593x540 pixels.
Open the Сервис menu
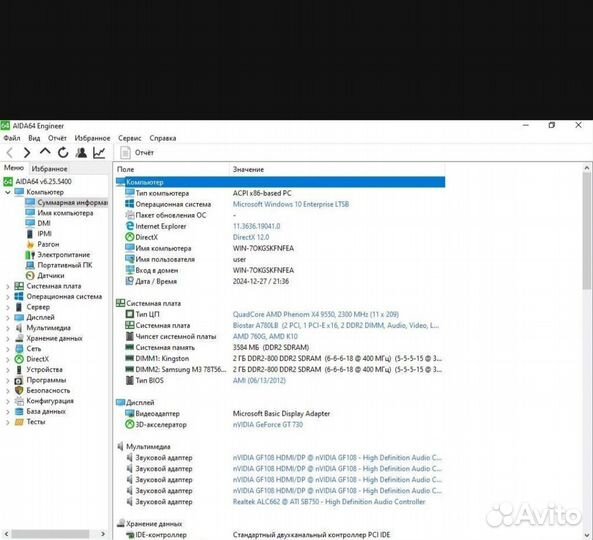129,138
